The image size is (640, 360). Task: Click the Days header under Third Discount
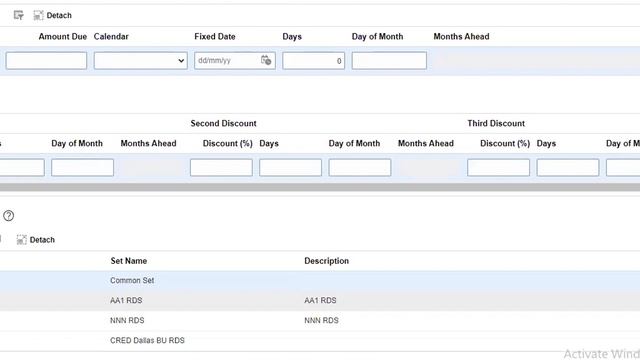pyautogui.click(x=546, y=143)
